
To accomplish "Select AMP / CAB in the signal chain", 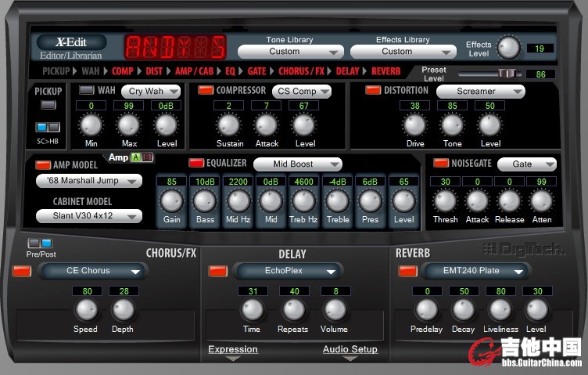I will (x=194, y=71).
